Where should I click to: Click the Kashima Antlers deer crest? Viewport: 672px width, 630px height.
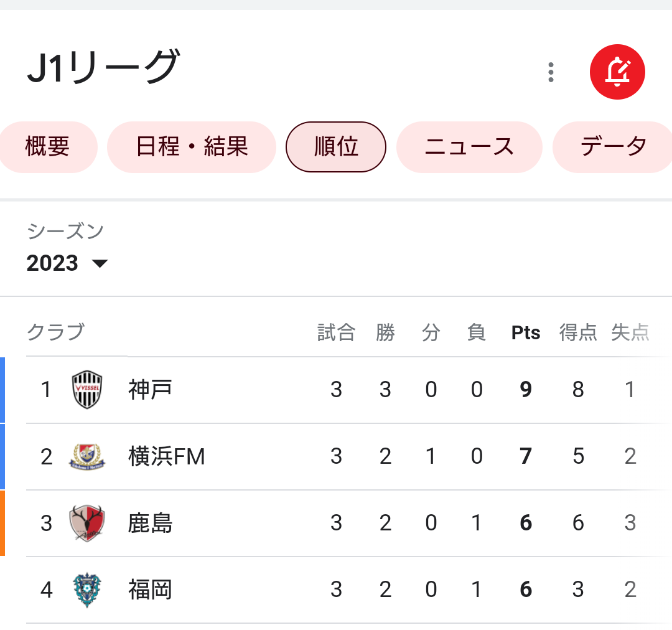point(87,523)
